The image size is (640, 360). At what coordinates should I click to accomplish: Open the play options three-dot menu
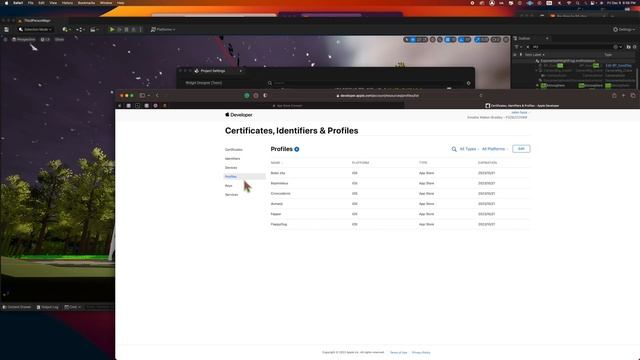coord(140,29)
